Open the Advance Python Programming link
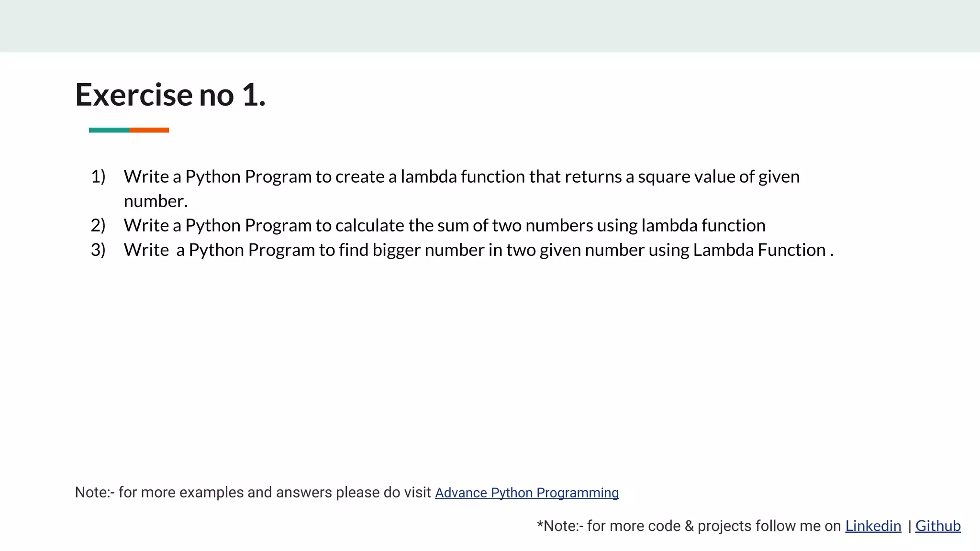This screenshot has height=551, width=980. pos(526,493)
